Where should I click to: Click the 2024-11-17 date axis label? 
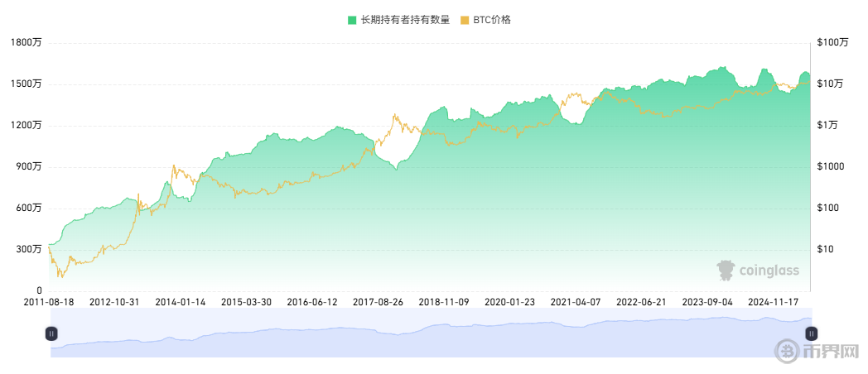pos(774,303)
